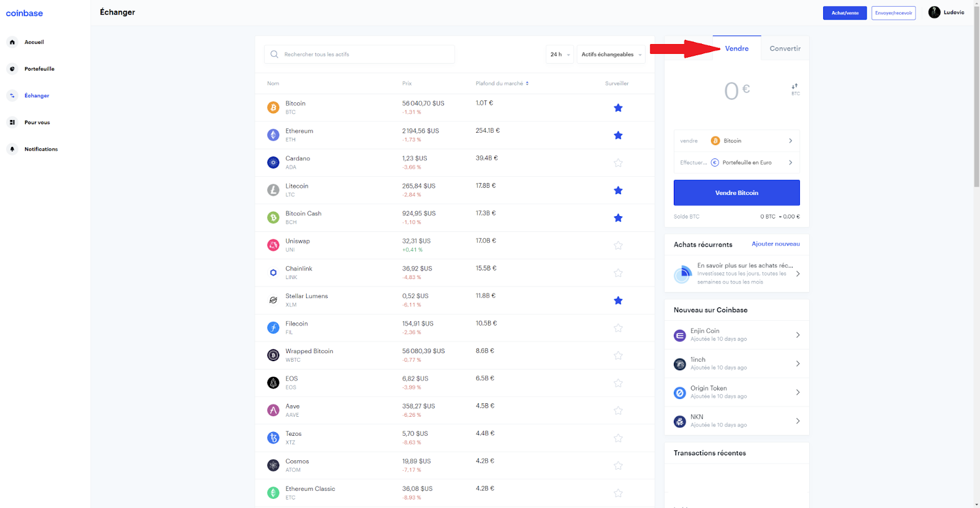The image size is (980, 508).
Task: Toggle Bitcoin Cash watchlist star
Action: [618, 218]
